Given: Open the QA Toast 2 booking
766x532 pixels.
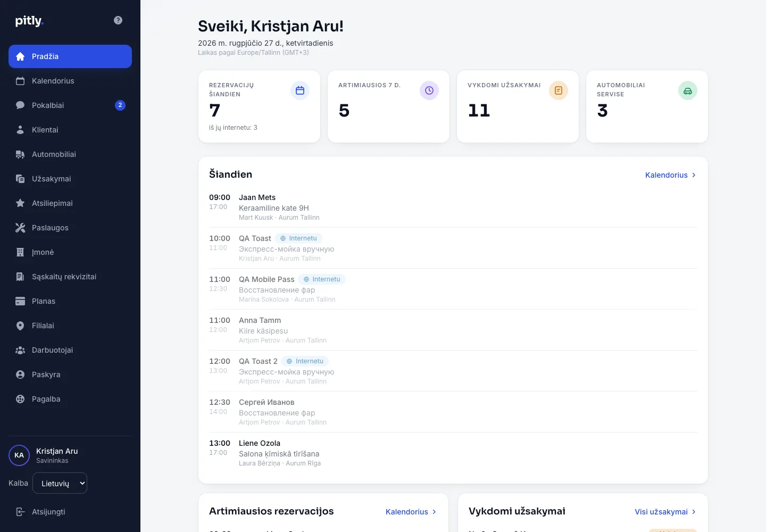Looking at the screenshot, I should (453, 371).
